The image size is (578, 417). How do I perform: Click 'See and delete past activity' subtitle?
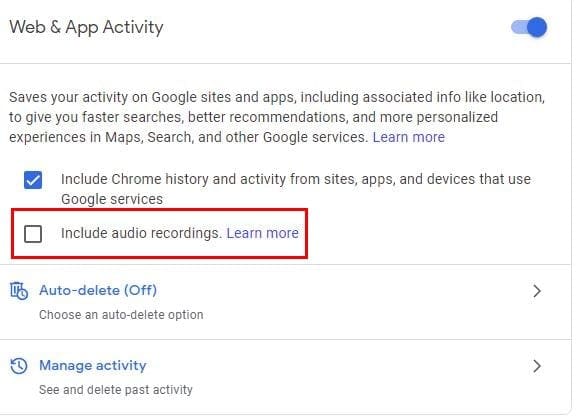[116, 390]
